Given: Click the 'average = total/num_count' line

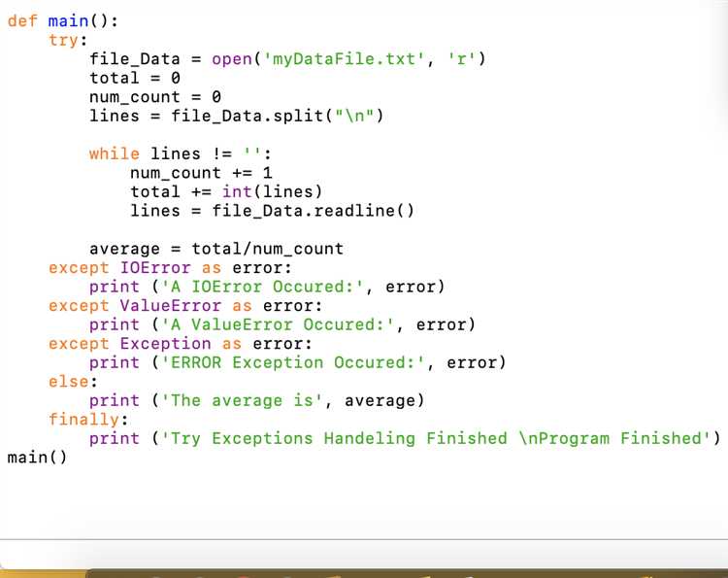Looking at the screenshot, I should pos(216,249).
